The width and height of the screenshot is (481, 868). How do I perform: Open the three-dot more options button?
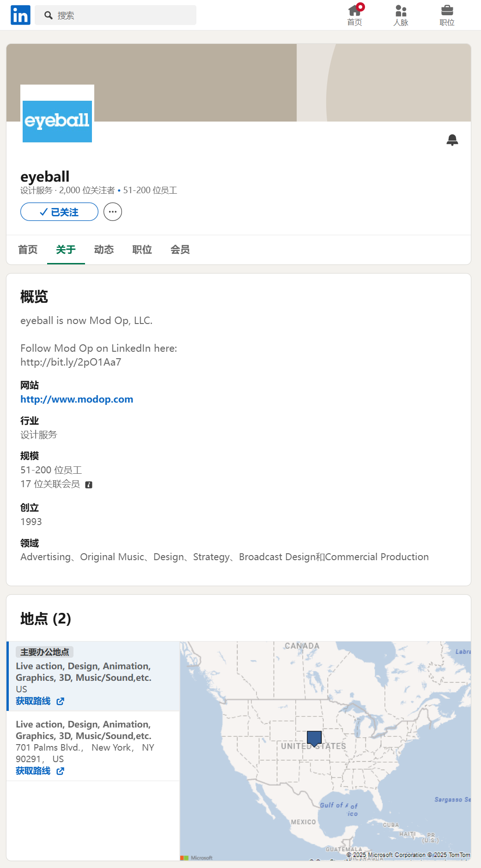[113, 212]
